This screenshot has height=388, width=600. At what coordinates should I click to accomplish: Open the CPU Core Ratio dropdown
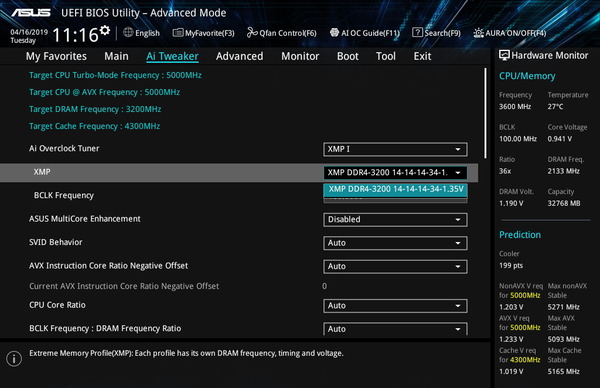395,306
